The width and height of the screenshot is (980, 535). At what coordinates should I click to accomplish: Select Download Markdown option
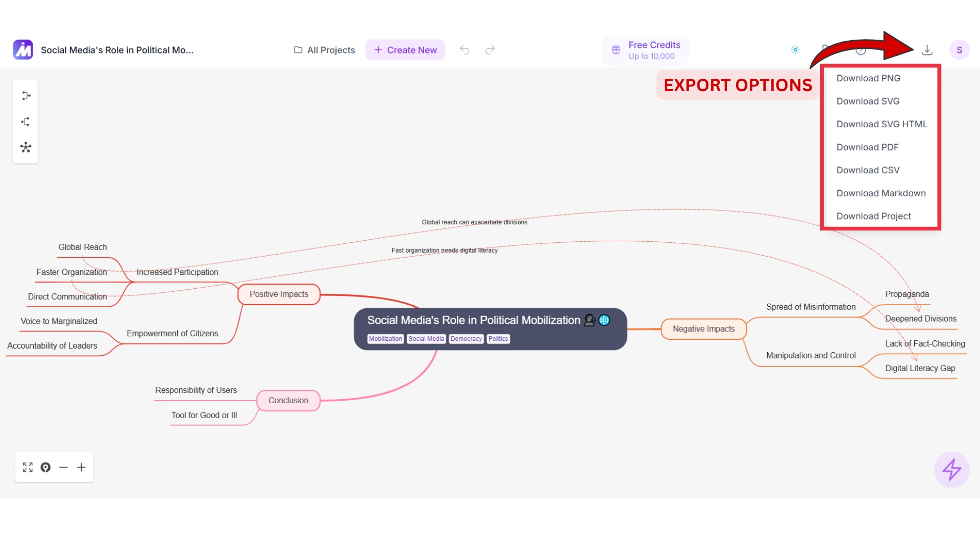click(881, 193)
